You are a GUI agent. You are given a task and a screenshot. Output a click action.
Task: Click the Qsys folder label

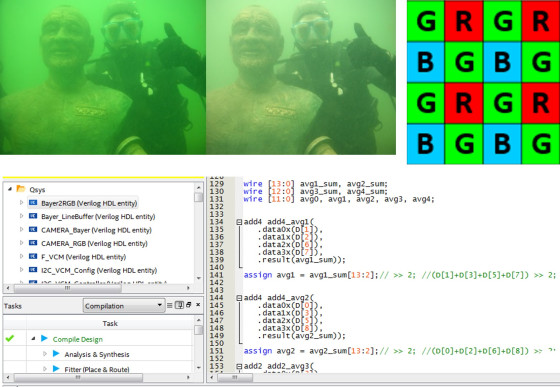[37, 190]
